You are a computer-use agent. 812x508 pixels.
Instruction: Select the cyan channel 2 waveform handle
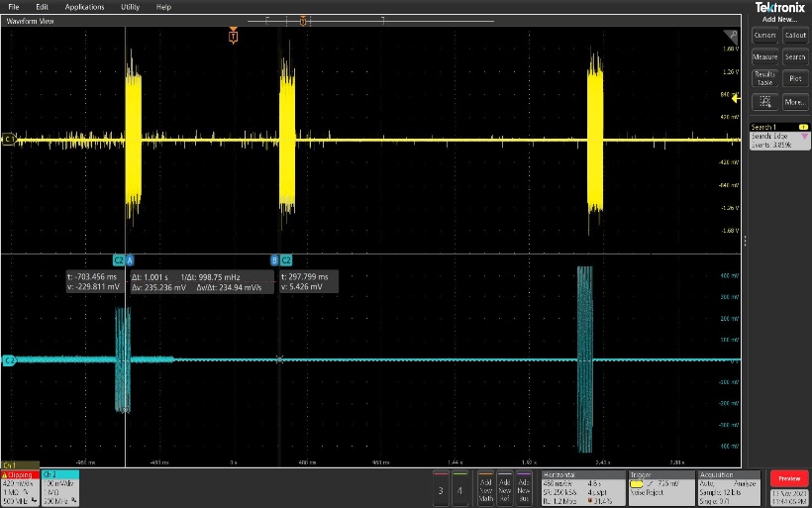tap(8, 360)
